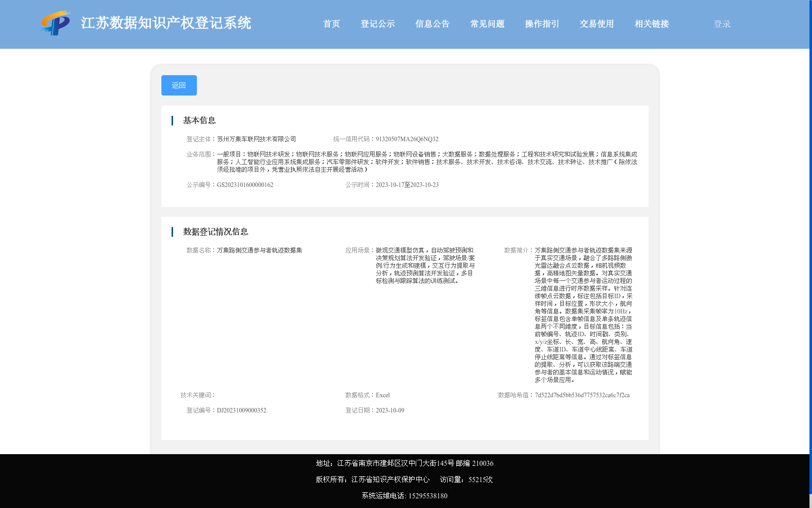The image size is (812, 508).
Task: Open 交易使用 menu item
Action: 597,24
